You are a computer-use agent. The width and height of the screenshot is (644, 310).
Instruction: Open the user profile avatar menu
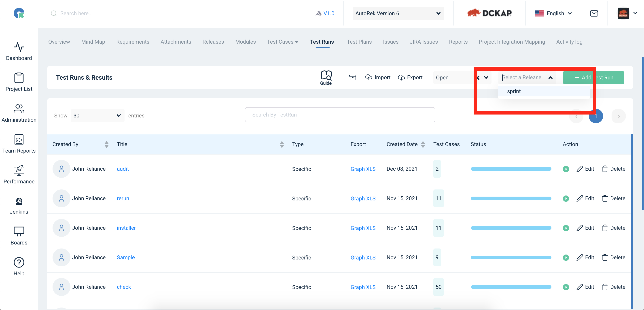pos(627,13)
